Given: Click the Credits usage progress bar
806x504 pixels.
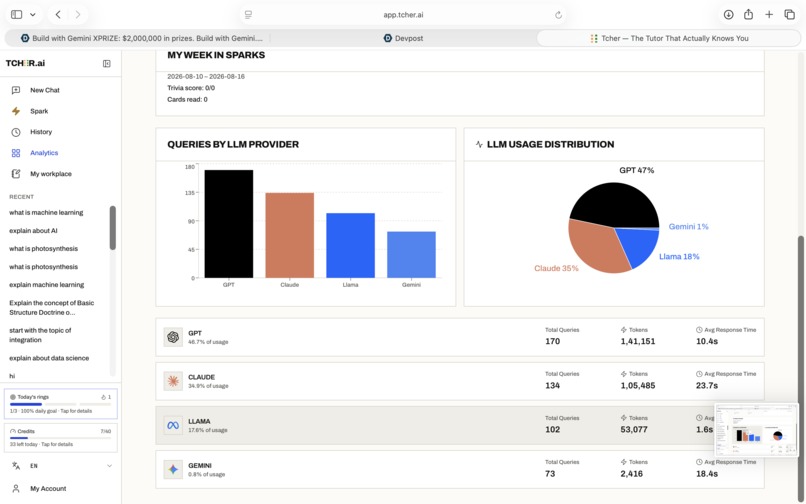Looking at the screenshot, I should pyautogui.click(x=60, y=438).
